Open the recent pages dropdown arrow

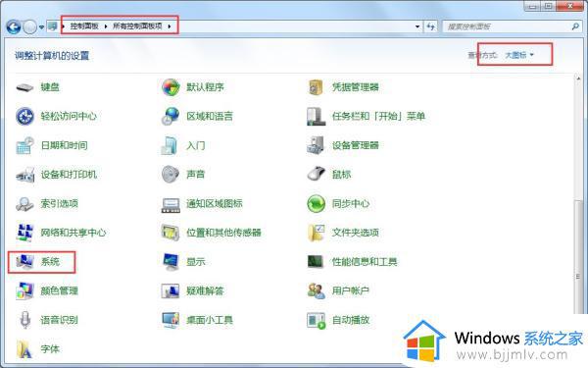pyautogui.click(x=41, y=27)
